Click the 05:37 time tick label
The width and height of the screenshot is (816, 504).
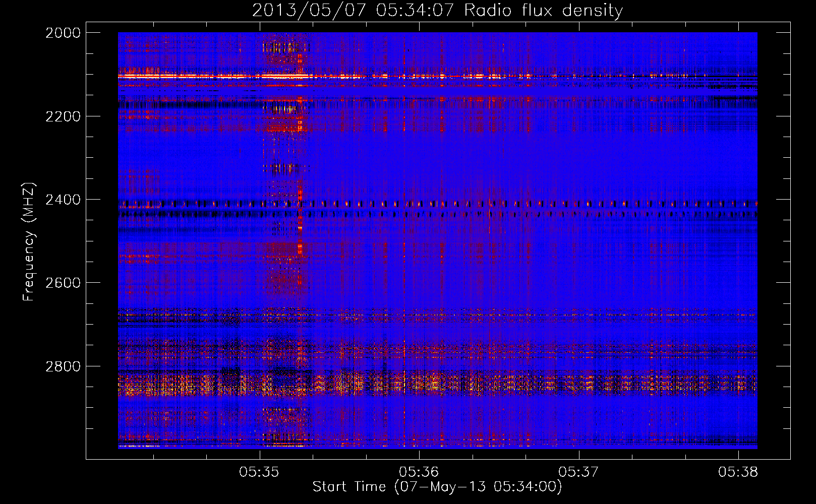pyautogui.click(x=578, y=472)
